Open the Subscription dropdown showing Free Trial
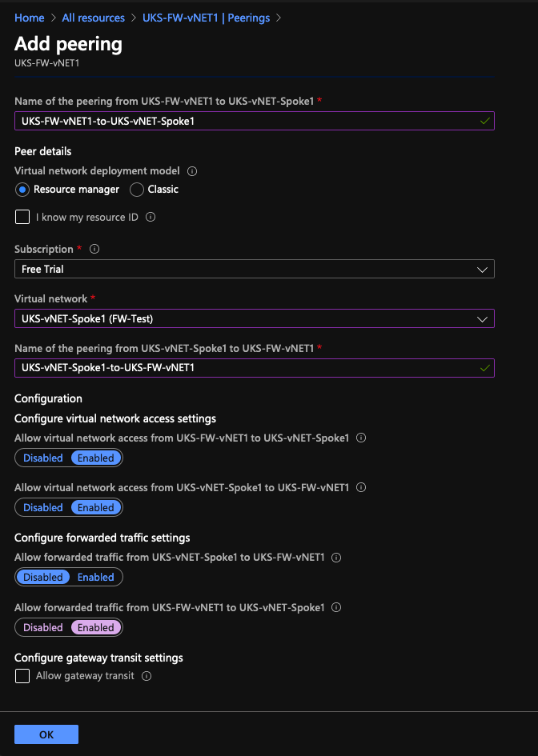538x756 pixels. pyautogui.click(x=255, y=269)
